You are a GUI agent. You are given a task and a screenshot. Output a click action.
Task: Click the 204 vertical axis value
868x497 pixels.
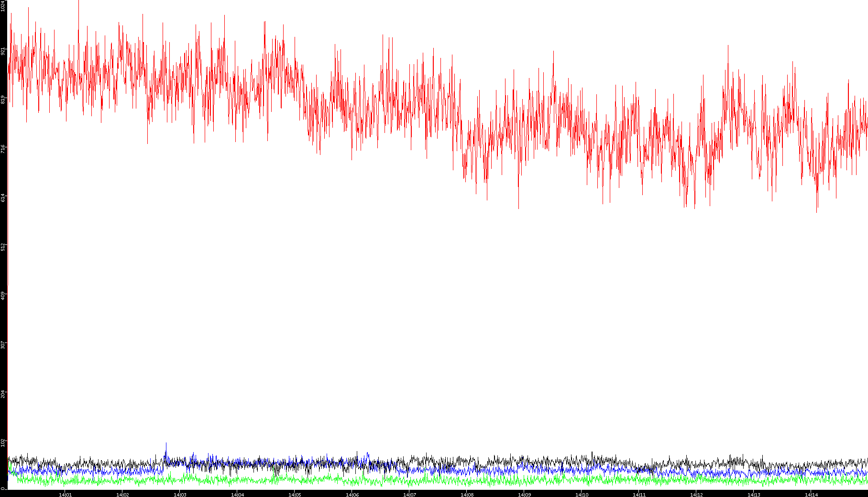(x=3, y=393)
